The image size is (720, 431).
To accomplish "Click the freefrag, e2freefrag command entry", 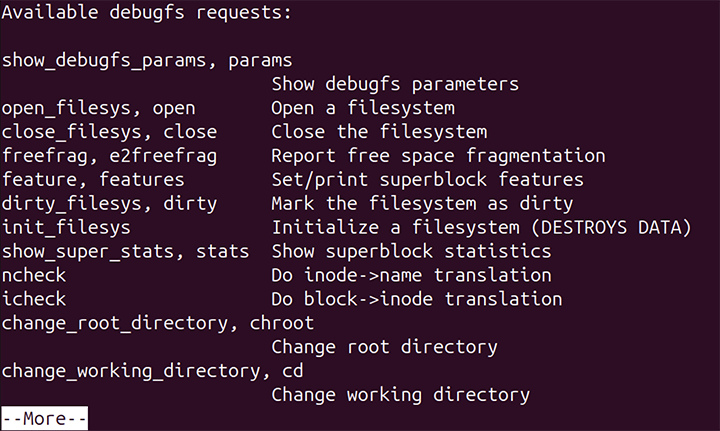I will 109,156.
